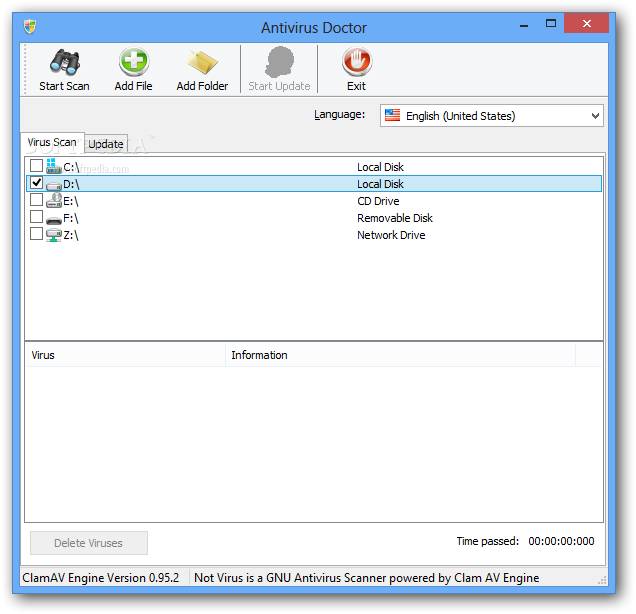Screen dimensions: 636x614
Task: Close the Antivirus Doctor window
Action: point(587,23)
